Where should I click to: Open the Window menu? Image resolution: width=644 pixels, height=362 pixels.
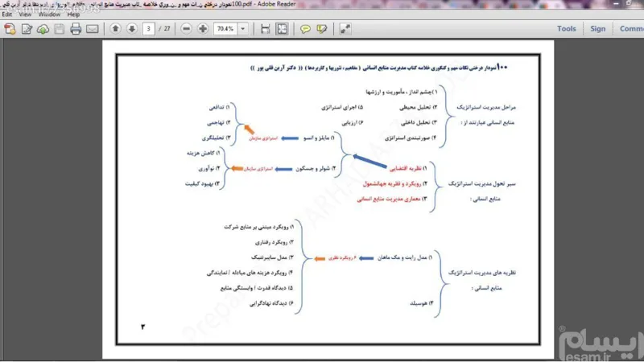[49, 14]
